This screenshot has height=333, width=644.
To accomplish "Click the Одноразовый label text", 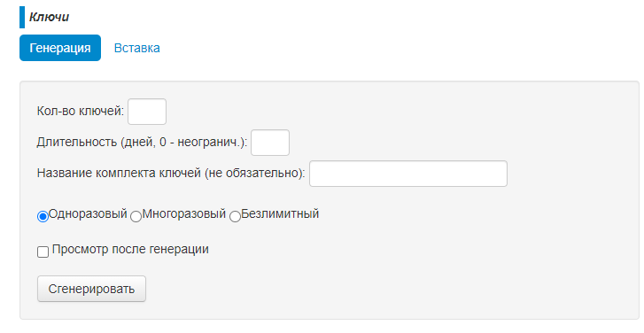I will point(88,214).
